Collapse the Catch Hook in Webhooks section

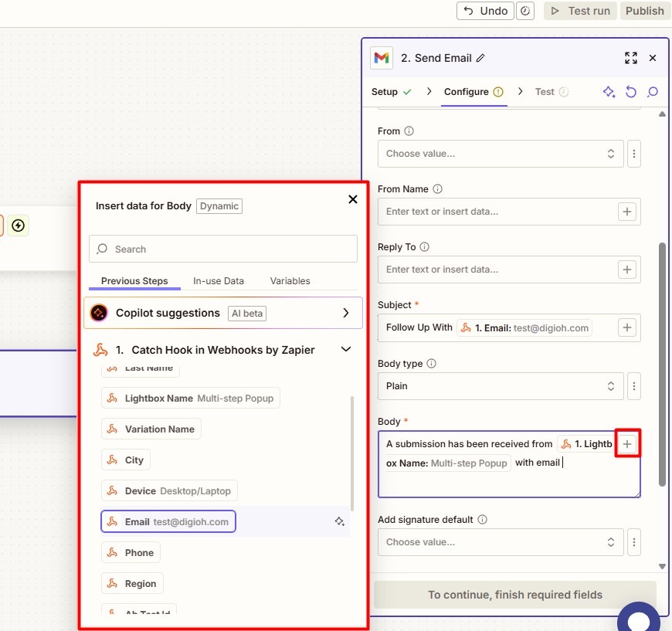[346, 350]
